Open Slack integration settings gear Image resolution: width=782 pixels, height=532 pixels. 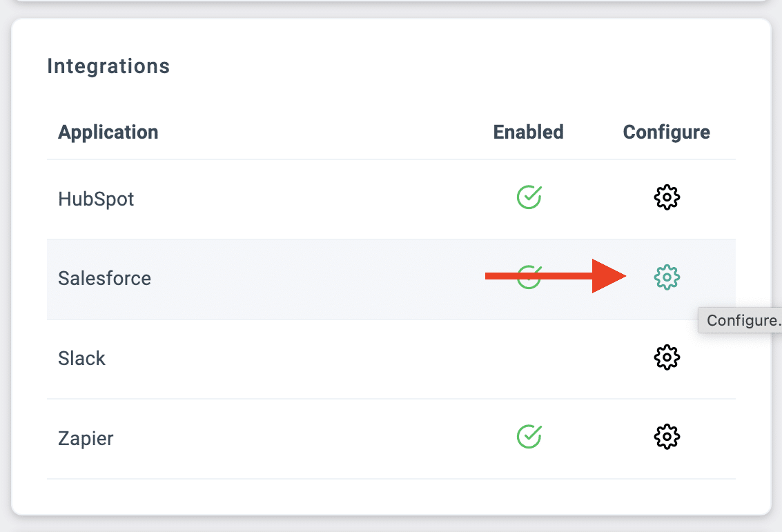pos(667,357)
